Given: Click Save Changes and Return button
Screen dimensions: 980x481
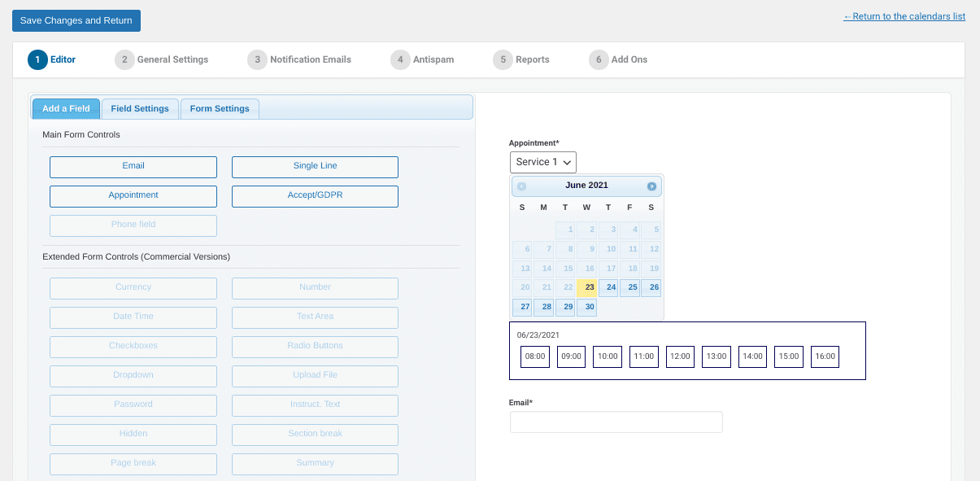Looking at the screenshot, I should (76, 20).
